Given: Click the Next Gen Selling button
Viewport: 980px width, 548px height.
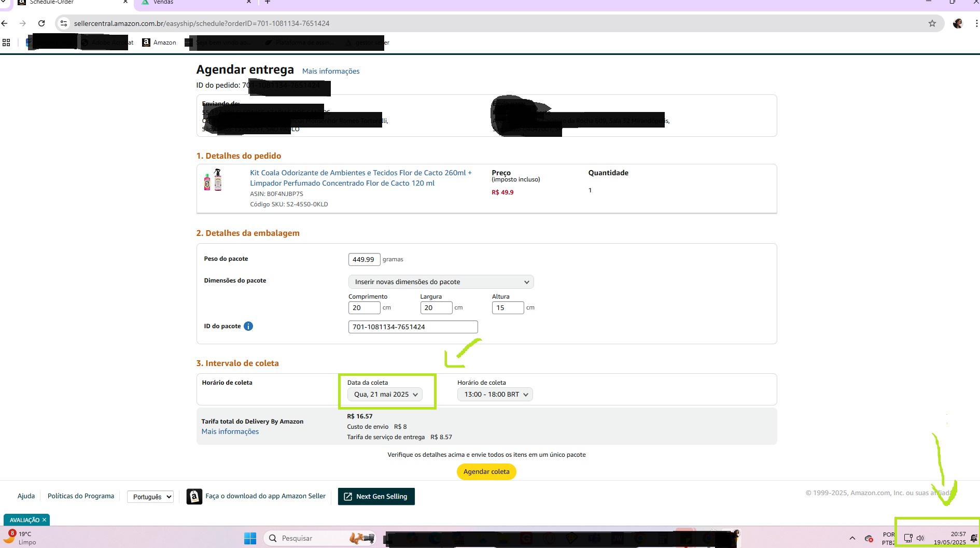Looking at the screenshot, I should (376, 496).
